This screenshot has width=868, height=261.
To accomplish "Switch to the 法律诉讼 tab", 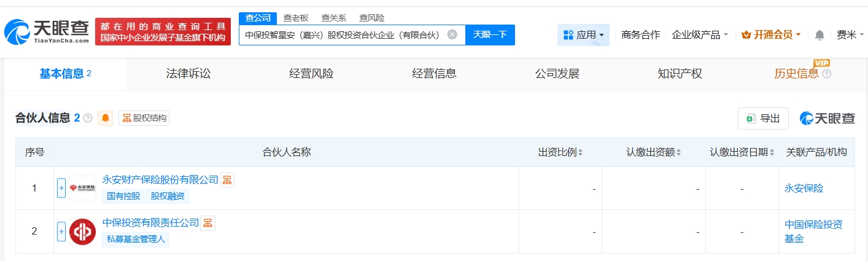I will pyautogui.click(x=188, y=74).
